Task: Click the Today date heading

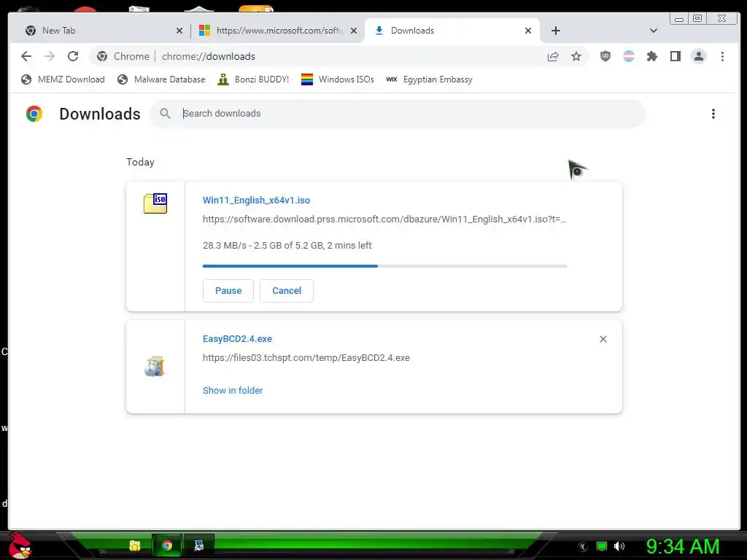Action: 140,162
